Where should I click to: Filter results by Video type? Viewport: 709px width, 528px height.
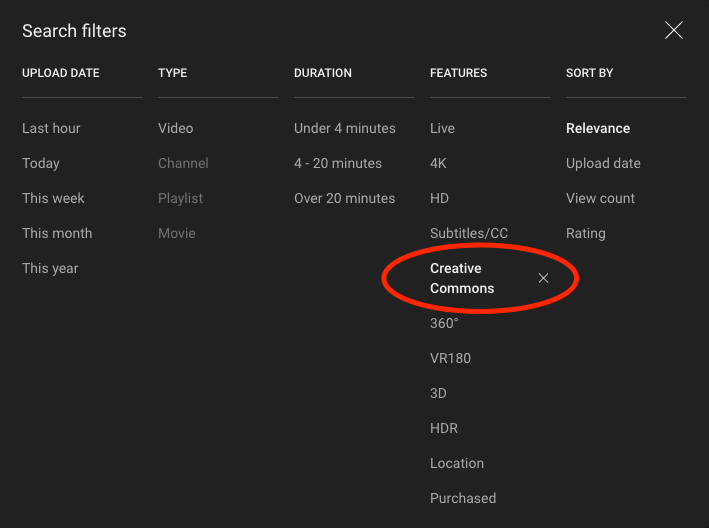(175, 128)
